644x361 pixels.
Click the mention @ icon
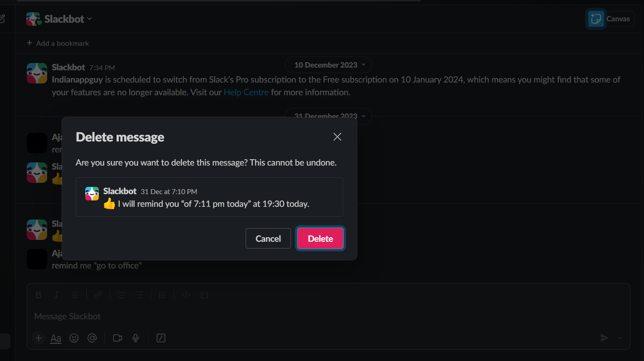(x=92, y=338)
